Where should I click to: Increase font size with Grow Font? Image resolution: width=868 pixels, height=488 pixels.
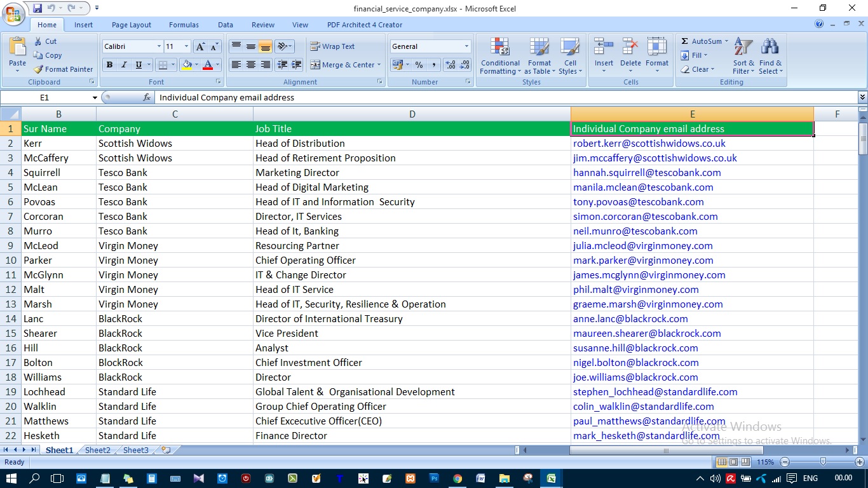click(200, 46)
